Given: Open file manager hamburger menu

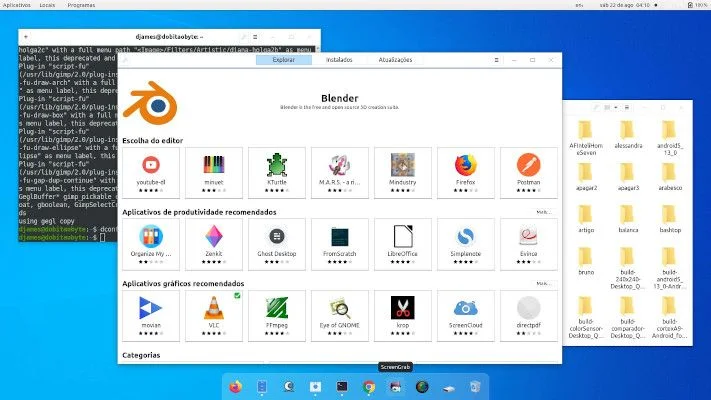Looking at the screenshot, I should coord(627,107).
